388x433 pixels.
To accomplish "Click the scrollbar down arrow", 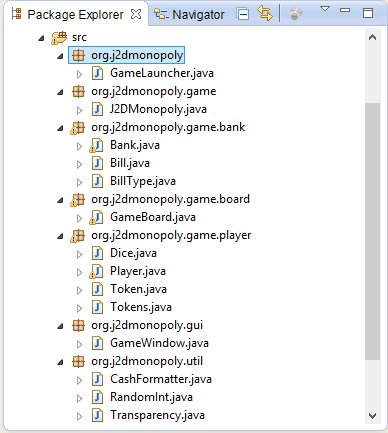I will (372, 416).
